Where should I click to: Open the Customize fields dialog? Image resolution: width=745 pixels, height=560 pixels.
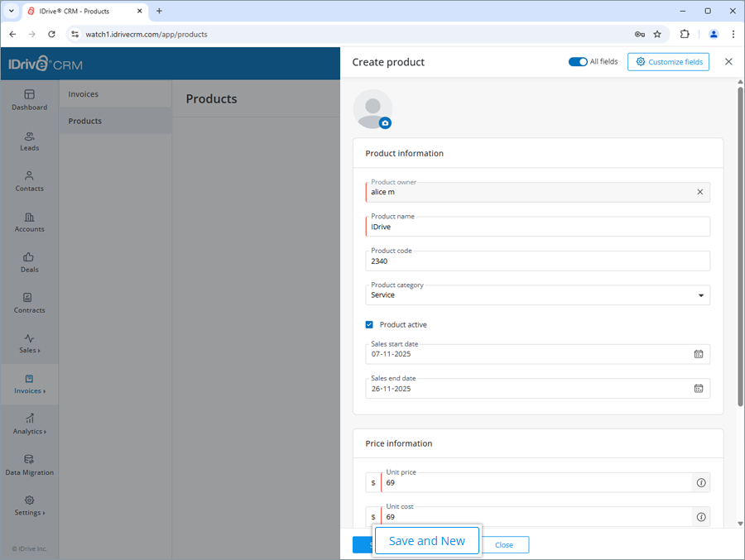click(x=668, y=61)
